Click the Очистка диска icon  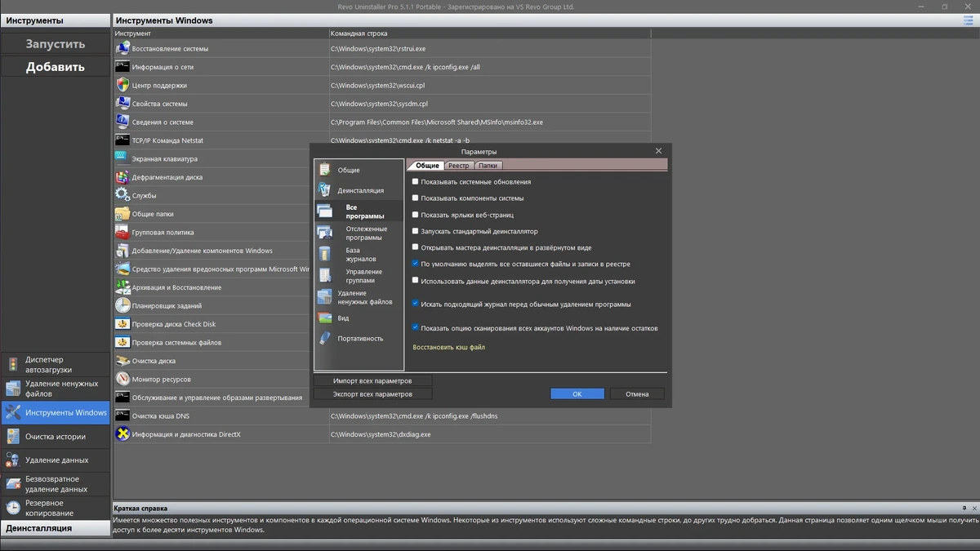click(x=122, y=361)
